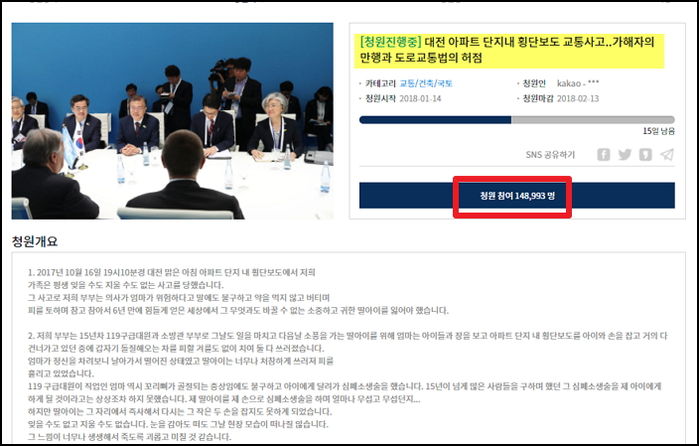Screen dimensions: 699x446
Task: Click the 15일 남음 remaining days text
Action: (x=658, y=131)
